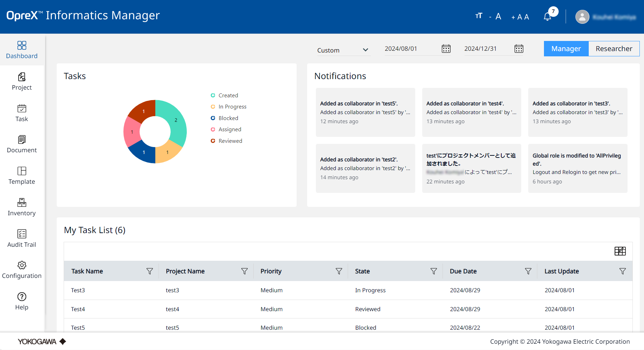Viewport: 644px width, 350px height.
Task: Go to Inventory in sidebar
Action: click(x=22, y=207)
